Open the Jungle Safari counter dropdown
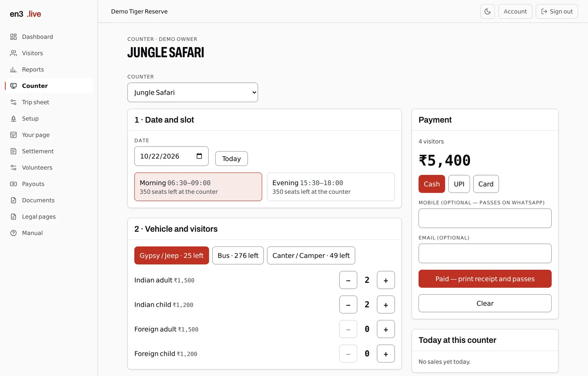588x376 pixels. click(193, 92)
